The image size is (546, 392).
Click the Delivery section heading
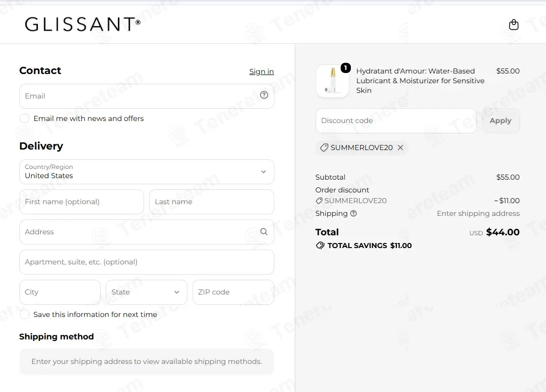tap(41, 146)
